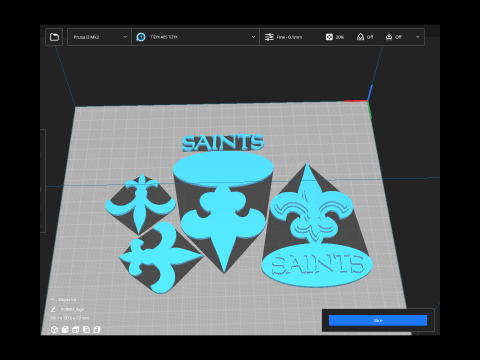Open the ABS material extruder dropdown
The width and height of the screenshot is (480, 360).
(x=195, y=37)
